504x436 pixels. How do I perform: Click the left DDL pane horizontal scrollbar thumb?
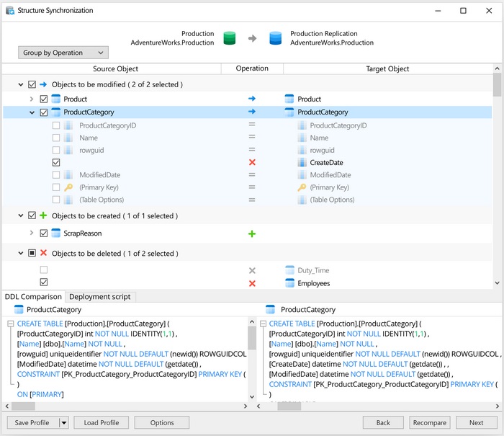click(x=23, y=406)
